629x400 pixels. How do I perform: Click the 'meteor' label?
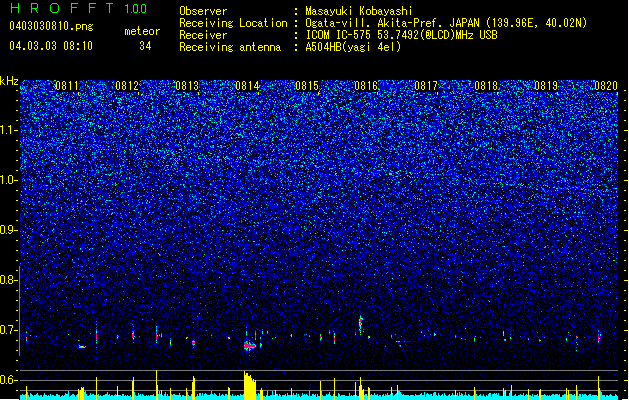tap(142, 31)
